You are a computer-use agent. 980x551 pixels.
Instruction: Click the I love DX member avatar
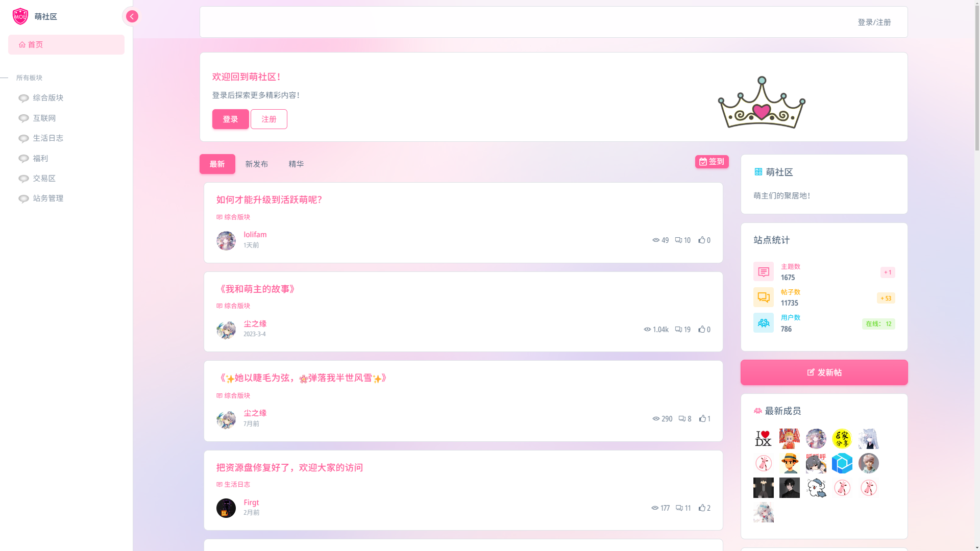pos(764,439)
